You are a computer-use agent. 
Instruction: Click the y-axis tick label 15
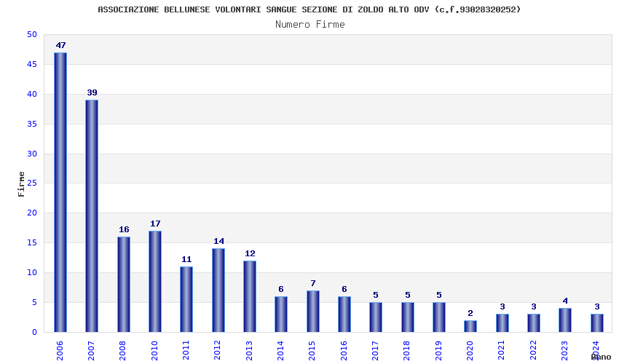pos(32,243)
